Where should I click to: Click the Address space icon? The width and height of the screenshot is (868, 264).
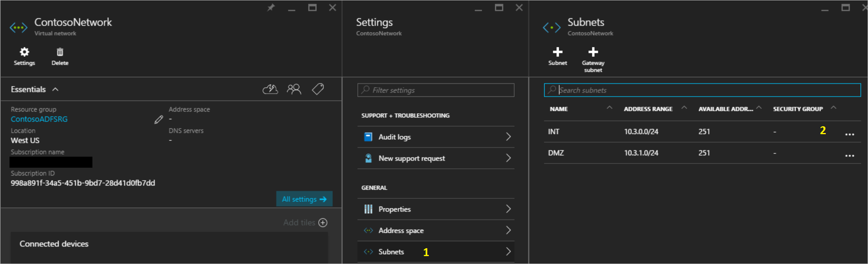(368, 230)
